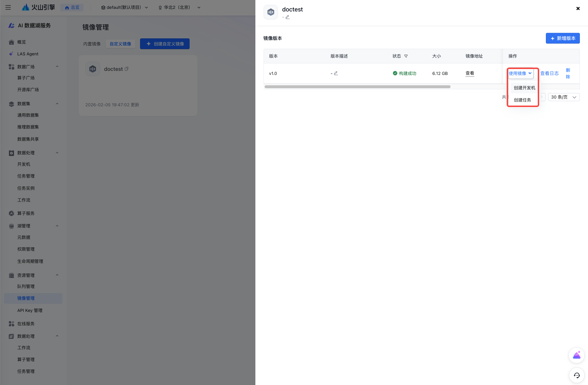The image size is (588, 385).
Task: Click the 镜像地址 column header
Action: [474, 56]
